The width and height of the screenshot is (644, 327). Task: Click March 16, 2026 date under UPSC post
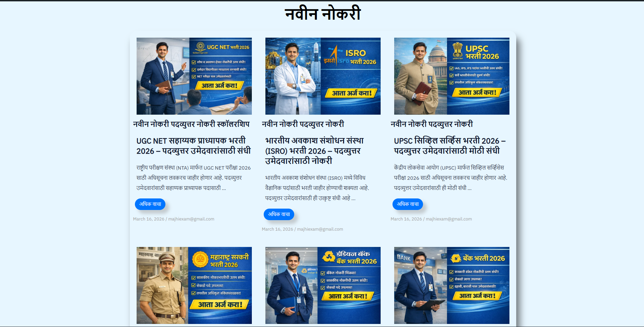(x=406, y=219)
